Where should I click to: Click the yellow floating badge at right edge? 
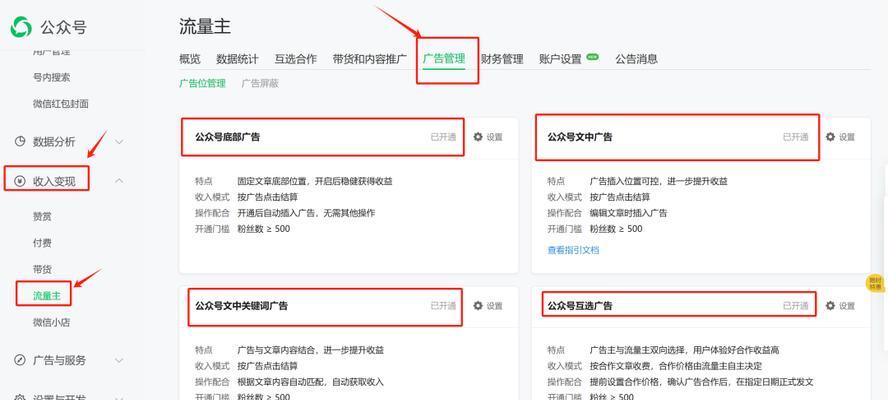pos(877,283)
